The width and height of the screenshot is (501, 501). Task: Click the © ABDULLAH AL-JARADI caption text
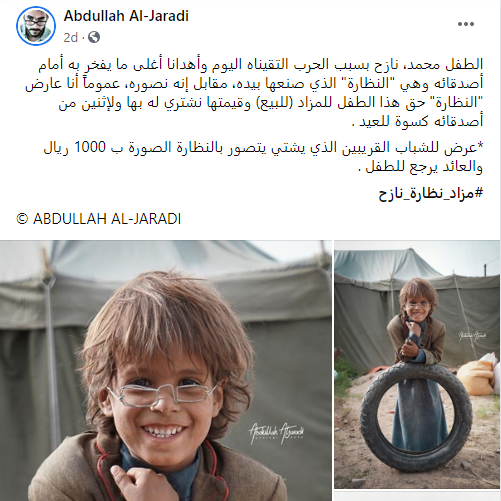click(x=99, y=219)
